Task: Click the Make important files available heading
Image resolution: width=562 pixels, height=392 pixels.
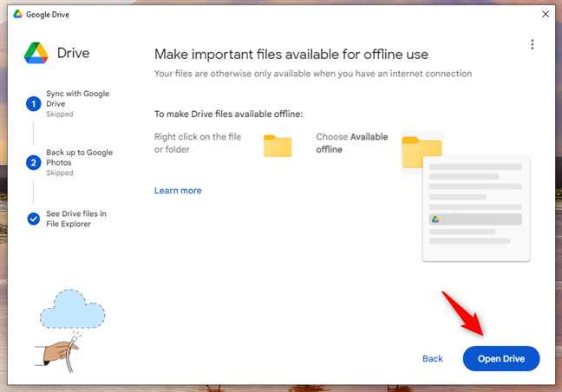Action: point(291,55)
